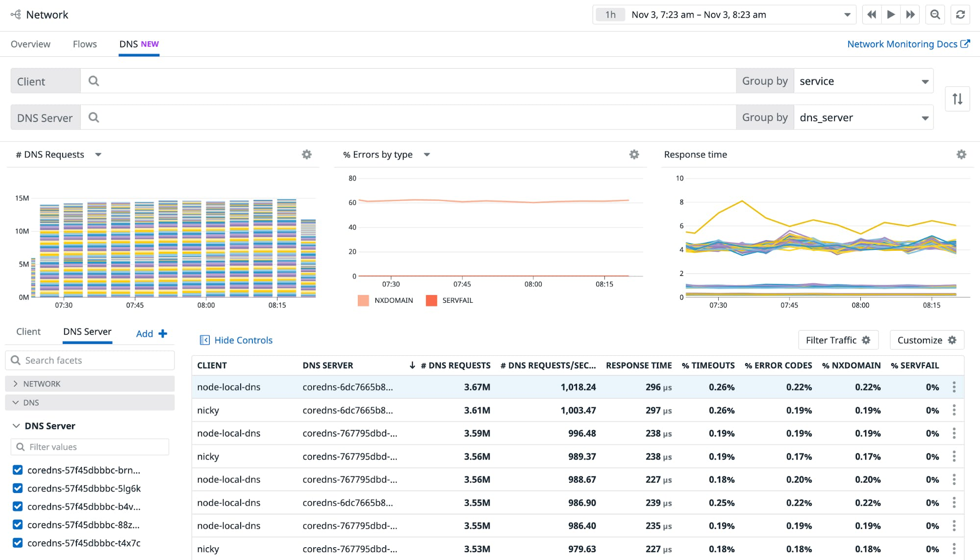Open the time range selector dropdown

[x=848, y=14]
